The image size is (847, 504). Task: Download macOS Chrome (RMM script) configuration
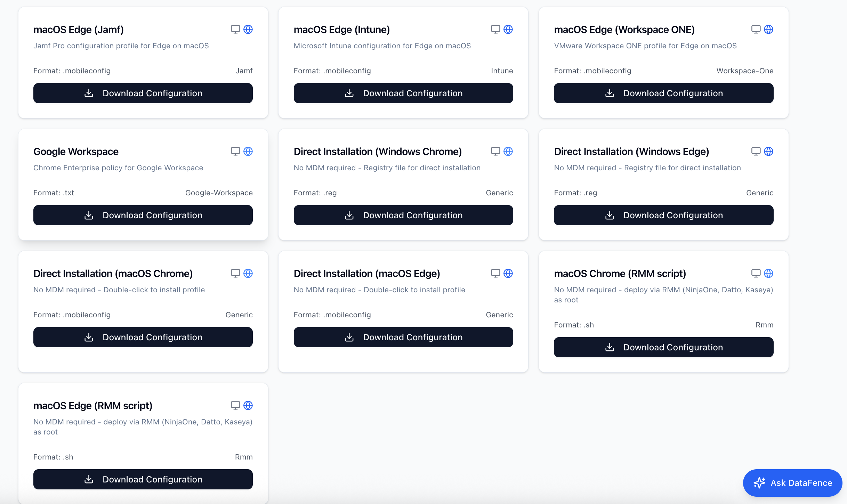(663, 347)
